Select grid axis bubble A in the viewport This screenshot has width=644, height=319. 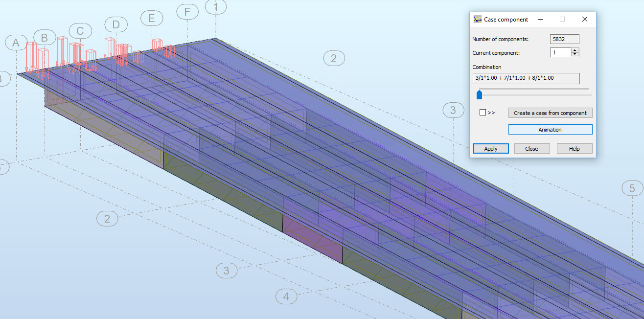pos(16,43)
